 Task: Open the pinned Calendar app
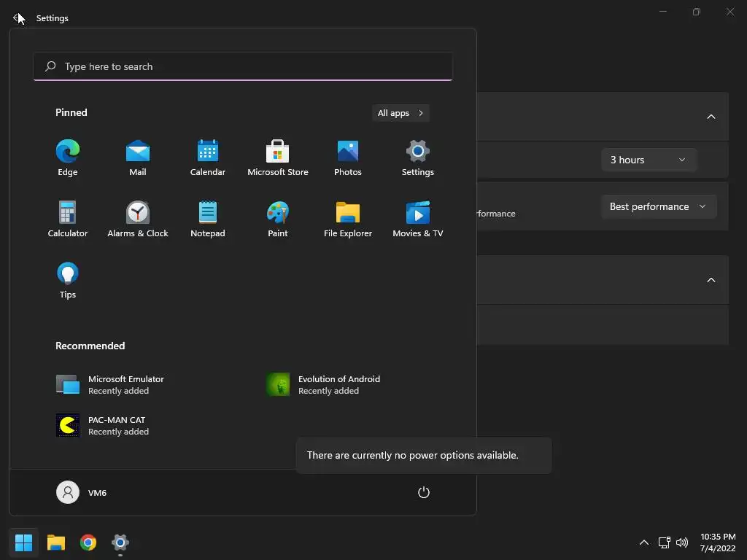click(x=208, y=158)
